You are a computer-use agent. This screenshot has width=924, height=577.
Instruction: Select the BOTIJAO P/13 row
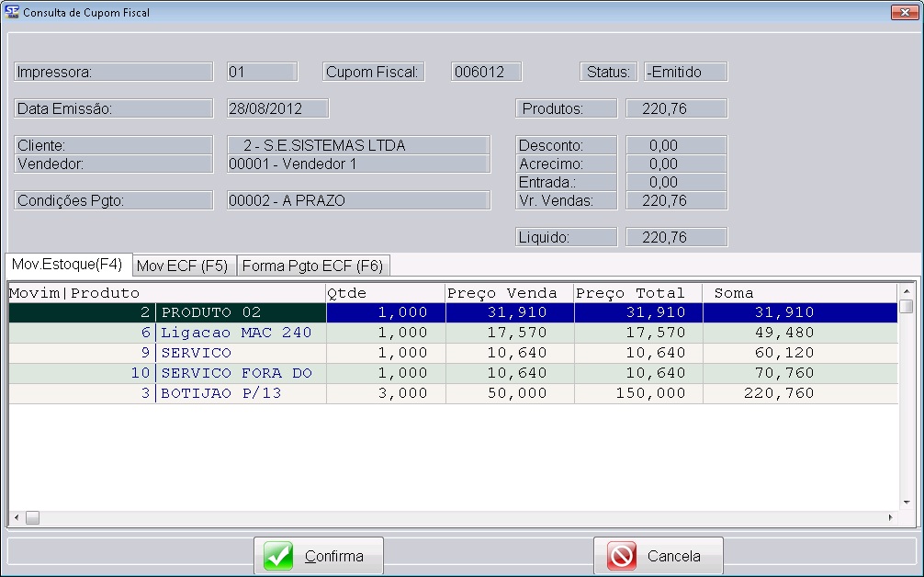(241, 393)
